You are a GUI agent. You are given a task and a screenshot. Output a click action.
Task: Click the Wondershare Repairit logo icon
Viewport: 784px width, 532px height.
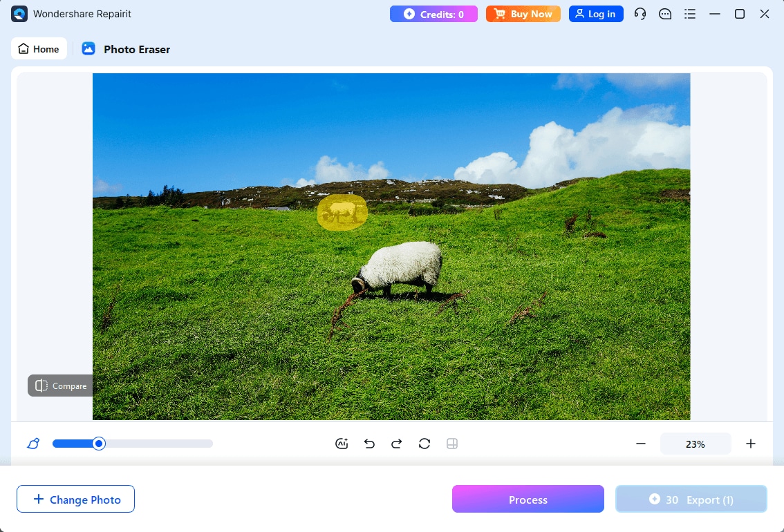(19, 14)
